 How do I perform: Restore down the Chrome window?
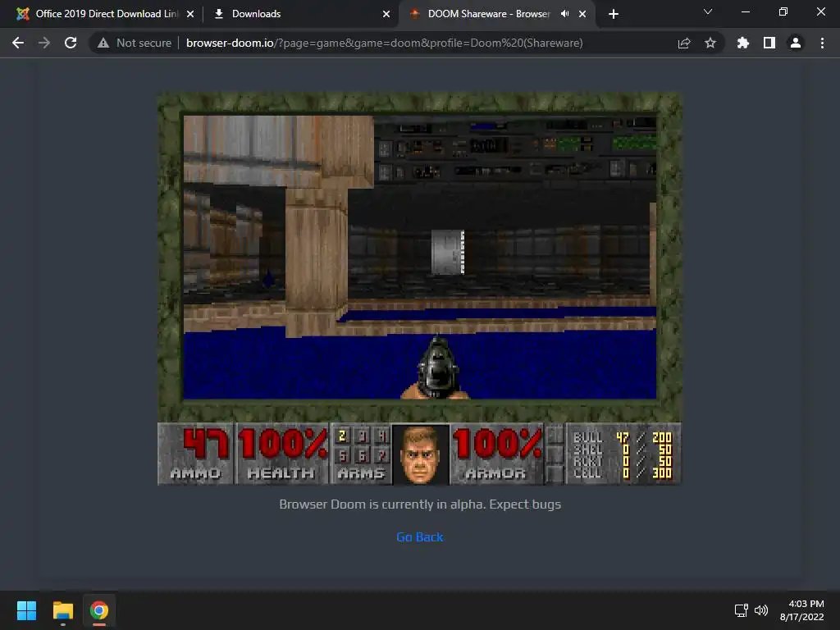(x=783, y=11)
